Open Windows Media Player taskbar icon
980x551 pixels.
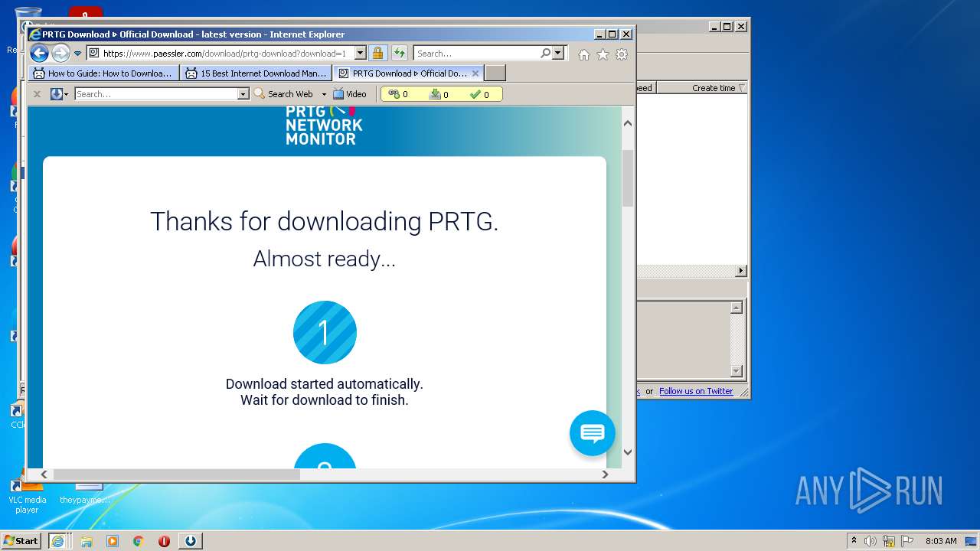(113, 541)
